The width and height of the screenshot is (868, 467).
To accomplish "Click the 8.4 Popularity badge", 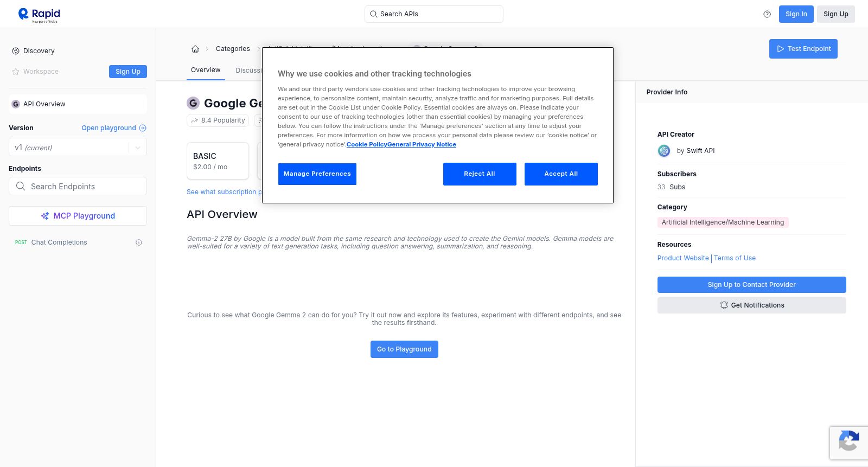I will coord(218,120).
